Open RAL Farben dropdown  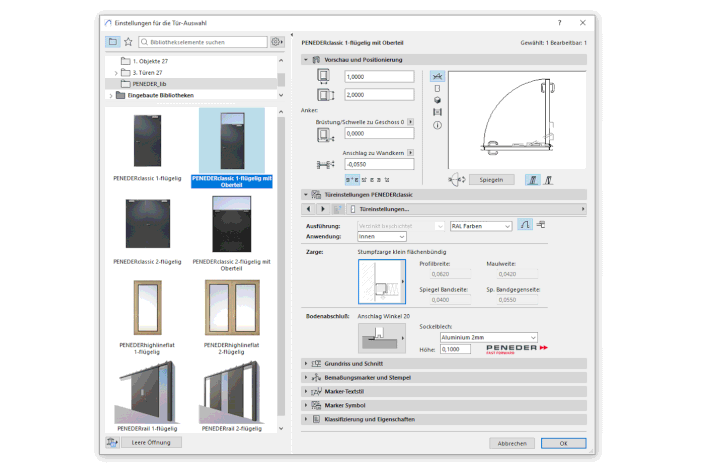pyautogui.click(x=481, y=226)
